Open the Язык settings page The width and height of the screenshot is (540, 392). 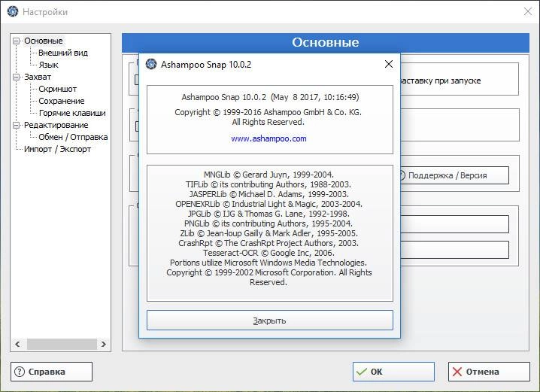click(49, 65)
